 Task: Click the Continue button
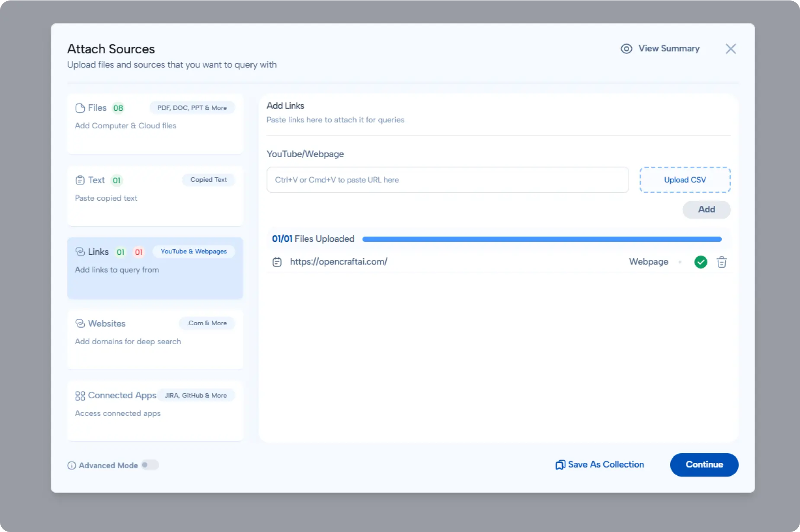[x=704, y=465]
